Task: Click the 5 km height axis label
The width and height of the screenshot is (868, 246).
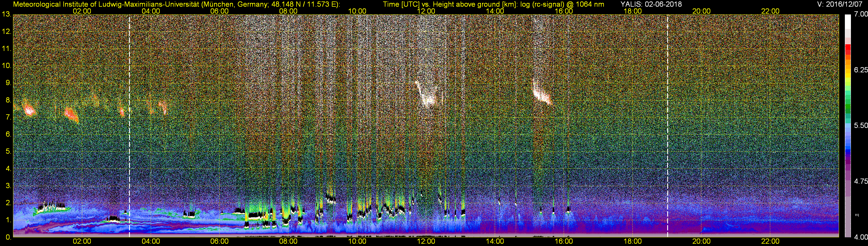Action: (x=8, y=152)
